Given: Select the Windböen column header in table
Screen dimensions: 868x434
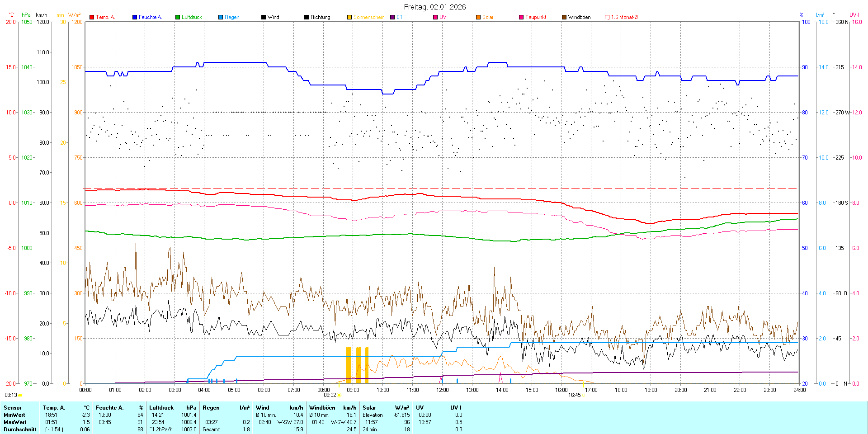Looking at the screenshot, I should point(322,408).
